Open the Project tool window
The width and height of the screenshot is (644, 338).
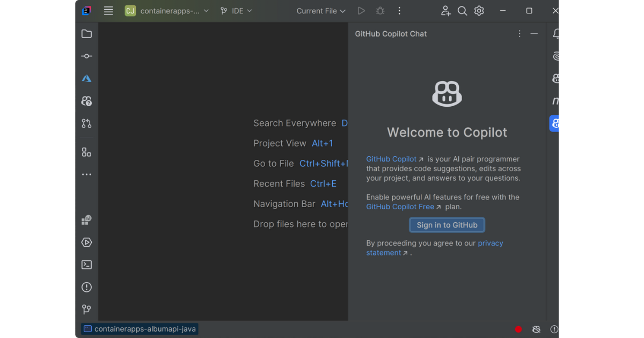[x=86, y=34]
